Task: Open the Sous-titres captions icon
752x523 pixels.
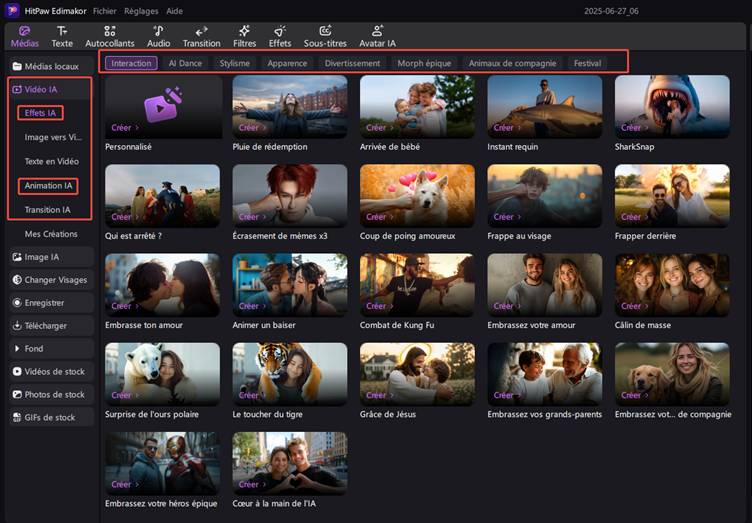Action: click(x=325, y=32)
